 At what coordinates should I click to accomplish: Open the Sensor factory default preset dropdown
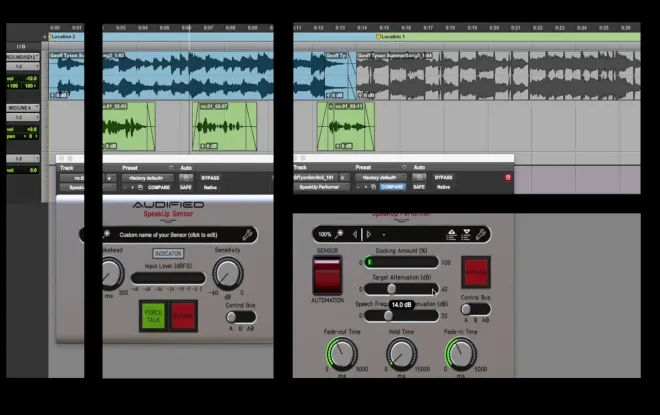(146, 178)
